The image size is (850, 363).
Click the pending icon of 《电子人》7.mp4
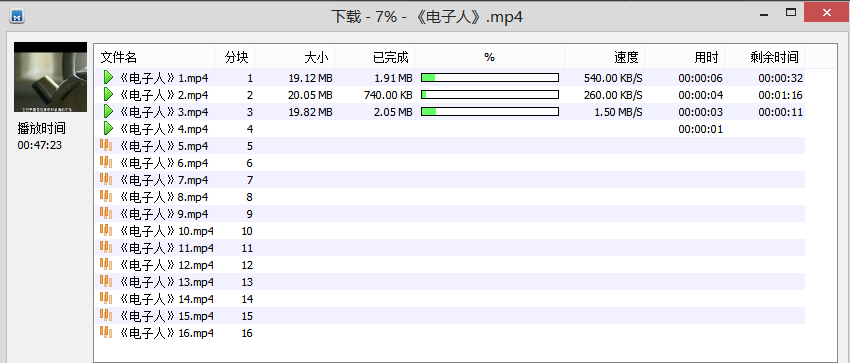(106, 180)
